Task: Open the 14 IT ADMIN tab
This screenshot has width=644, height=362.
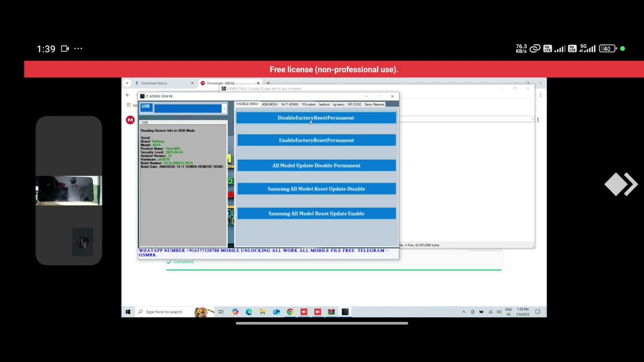Action: coord(289,104)
